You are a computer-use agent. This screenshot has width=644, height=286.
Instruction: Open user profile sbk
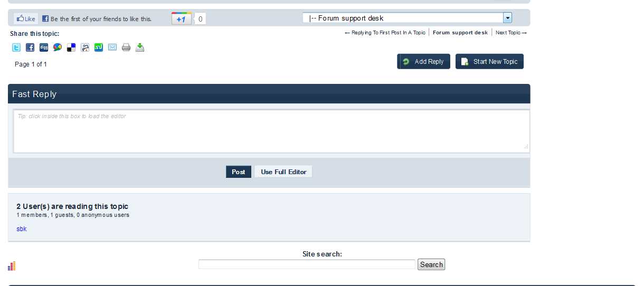point(22,229)
